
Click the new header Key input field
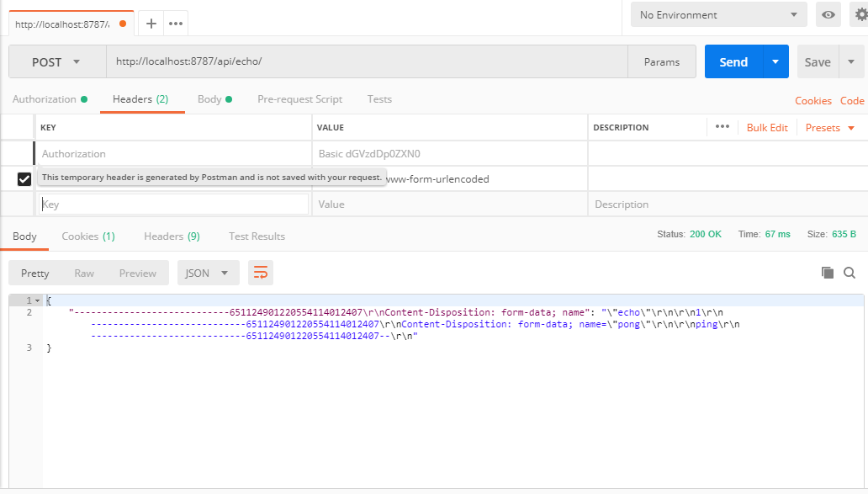tap(174, 204)
